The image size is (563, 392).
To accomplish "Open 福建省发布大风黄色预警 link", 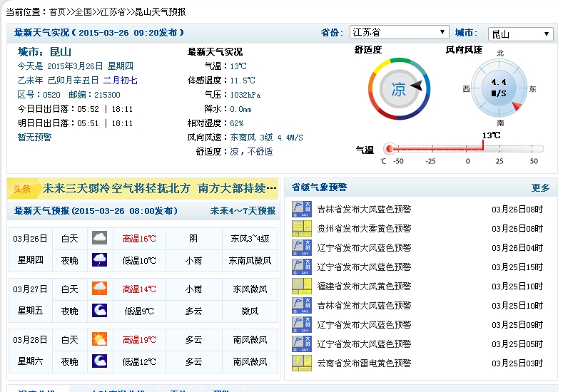I will click(364, 287).
